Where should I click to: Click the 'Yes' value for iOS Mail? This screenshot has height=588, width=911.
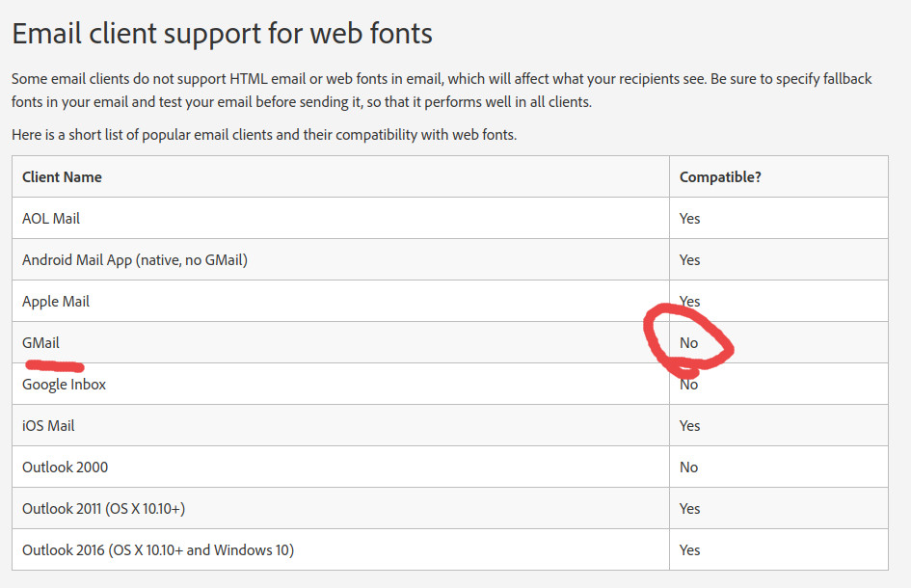click(689, 426)
